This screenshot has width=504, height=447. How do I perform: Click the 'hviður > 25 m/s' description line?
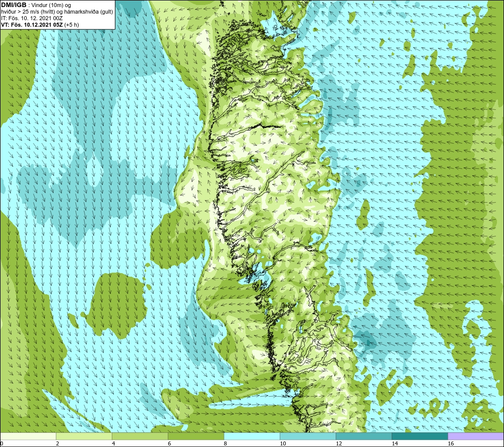[57, 12]
